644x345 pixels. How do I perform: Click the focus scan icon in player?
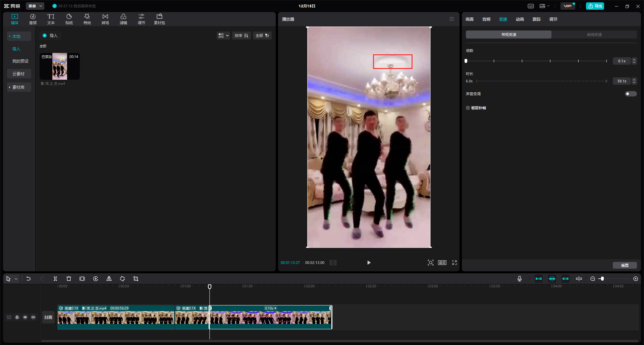(431, 263)
